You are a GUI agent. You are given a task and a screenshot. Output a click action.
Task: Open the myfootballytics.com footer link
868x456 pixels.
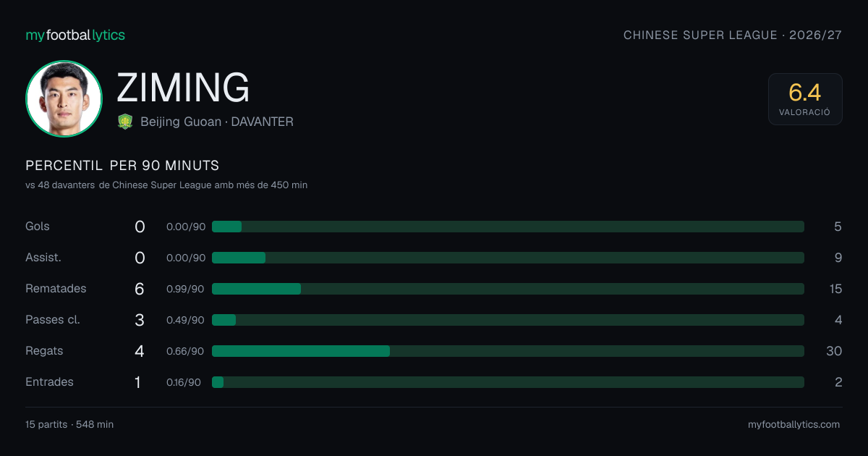point(793,425)
